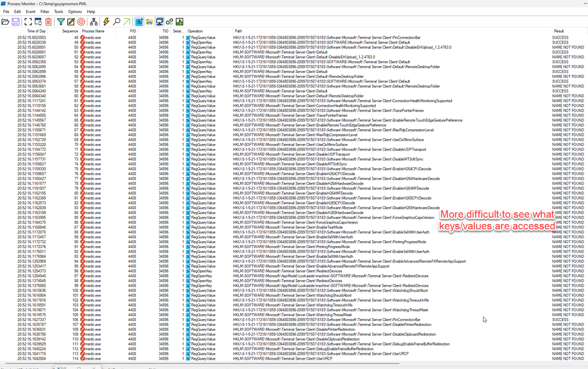Open the Process Tree icon

[x=94, y=22]
